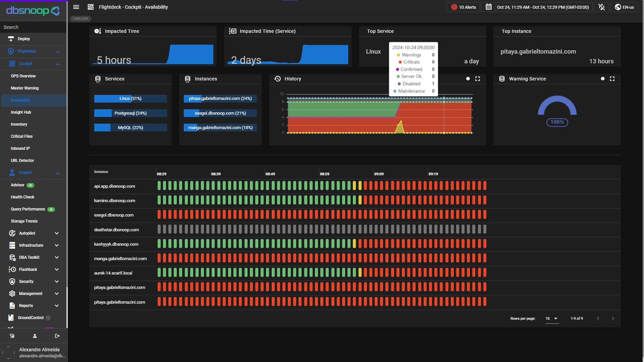
Task: Click the Autopilot icon
Action: 12,233
